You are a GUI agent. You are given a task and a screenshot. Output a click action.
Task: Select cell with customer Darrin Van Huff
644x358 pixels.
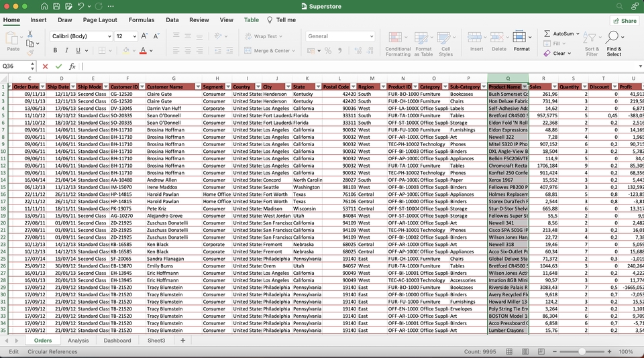pyautogui.click(x=173, y=109)
